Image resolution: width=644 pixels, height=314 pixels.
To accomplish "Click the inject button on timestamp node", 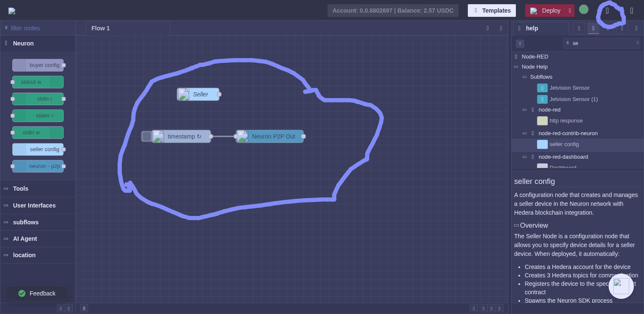I will pos(146,136).
